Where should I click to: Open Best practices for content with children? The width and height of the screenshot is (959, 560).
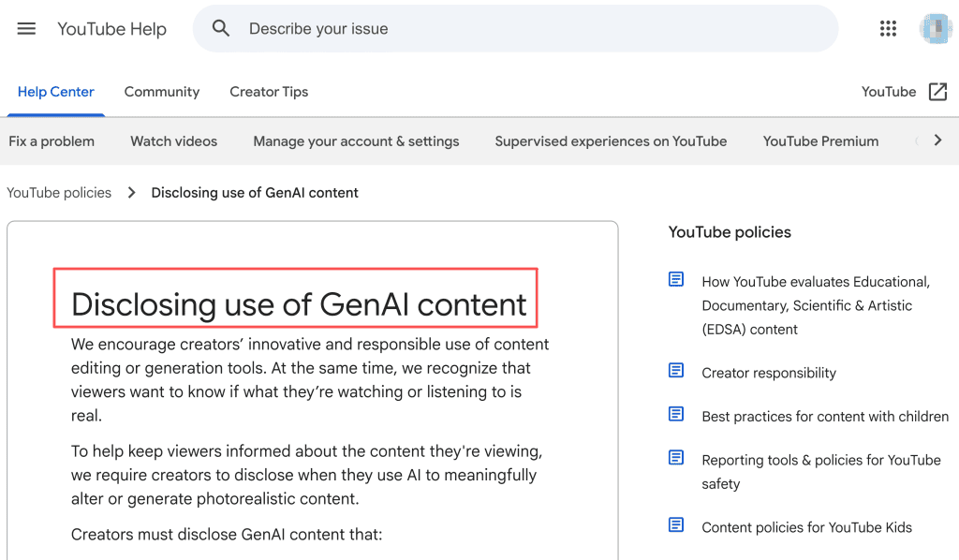(825, 417)
